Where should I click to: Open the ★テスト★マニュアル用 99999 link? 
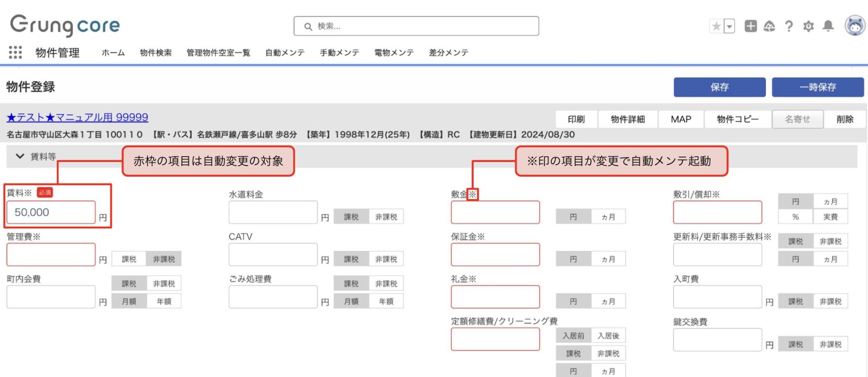pyautogui.click(x=77, y=117)
